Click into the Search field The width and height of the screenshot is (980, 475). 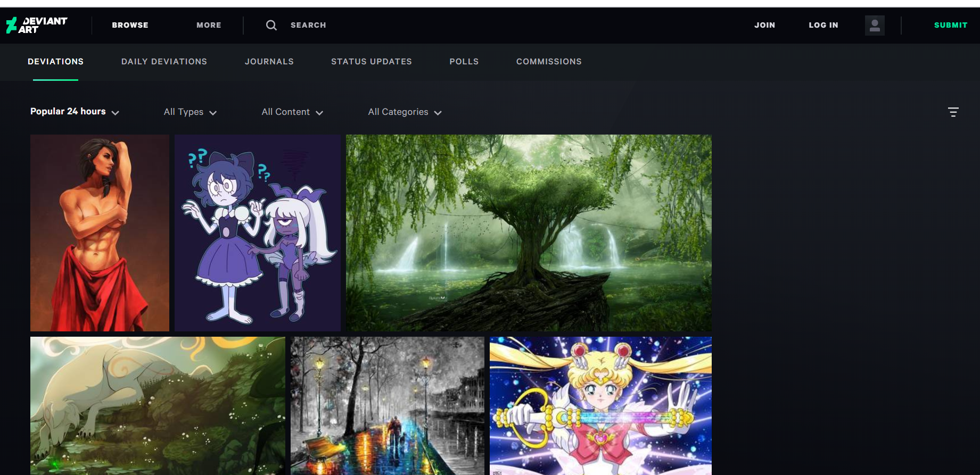[308, 25]
